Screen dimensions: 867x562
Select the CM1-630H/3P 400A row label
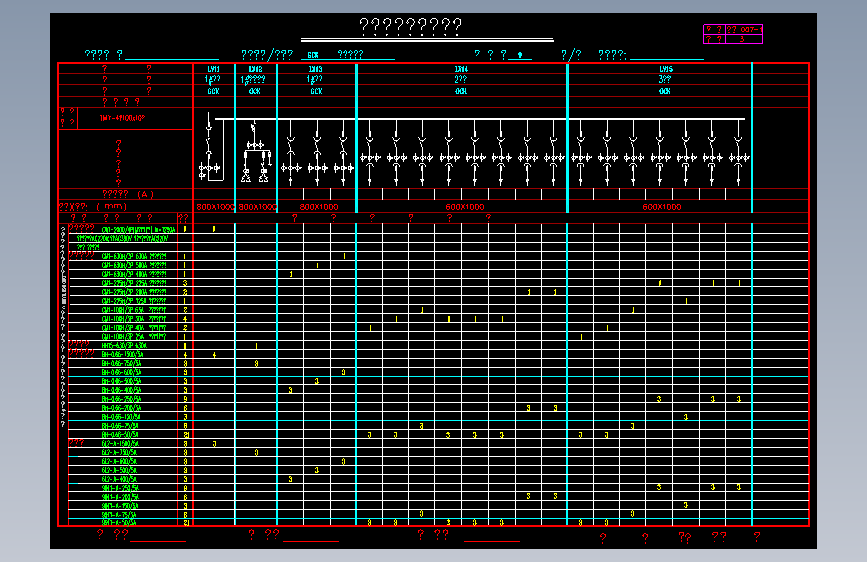coord(134,274)
